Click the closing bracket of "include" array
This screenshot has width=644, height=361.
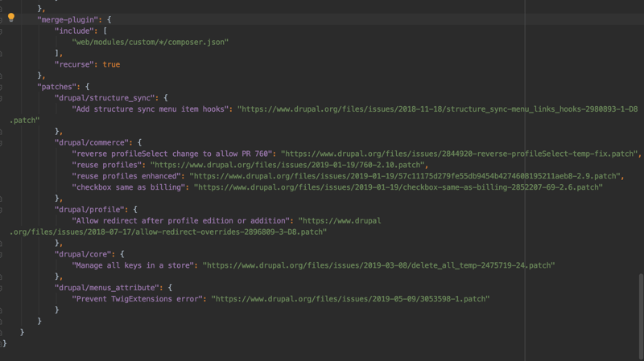click(56, 53)
